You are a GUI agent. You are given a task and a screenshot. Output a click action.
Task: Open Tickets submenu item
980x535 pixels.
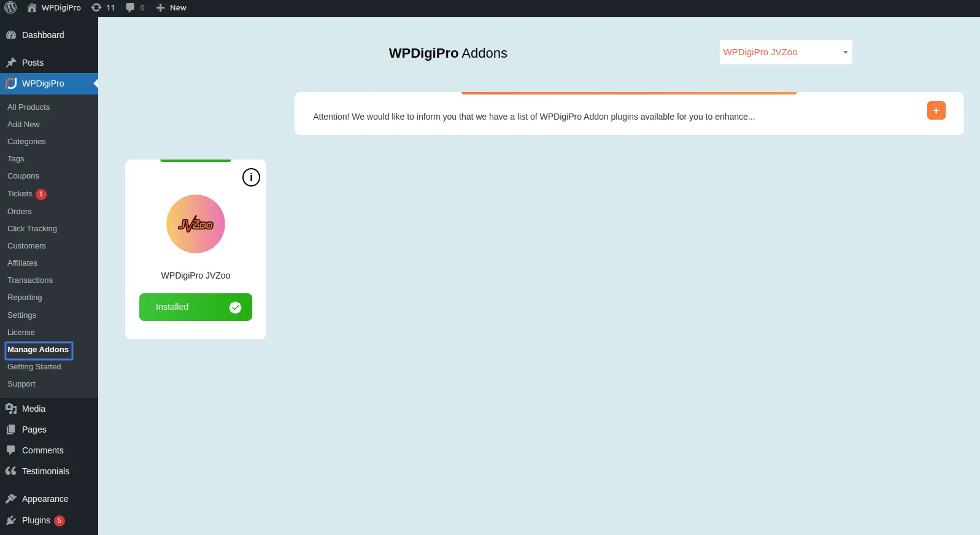point(20,193)
